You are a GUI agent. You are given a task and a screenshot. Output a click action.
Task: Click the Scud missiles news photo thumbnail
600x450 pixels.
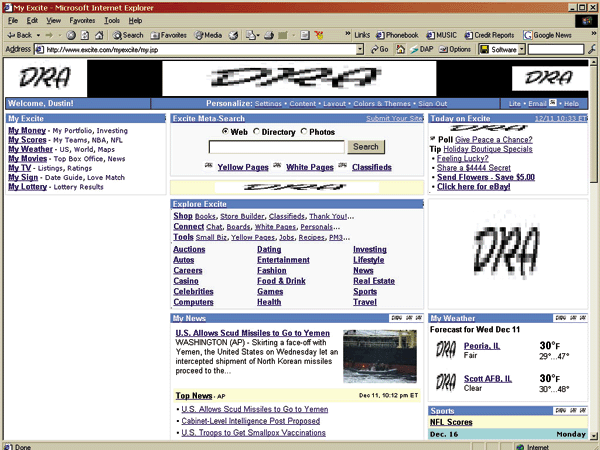pos(381,357)
